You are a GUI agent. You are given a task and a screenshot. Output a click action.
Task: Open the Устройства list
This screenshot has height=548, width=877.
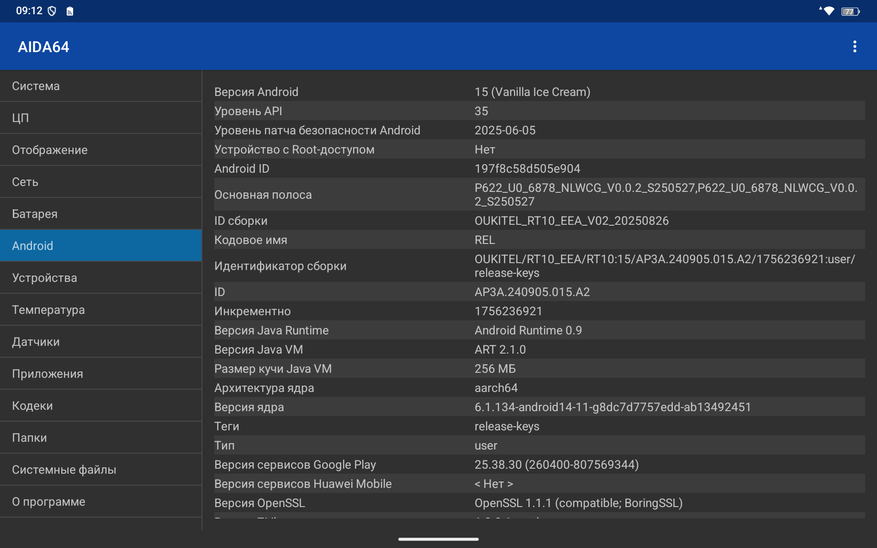click(100, 278)
